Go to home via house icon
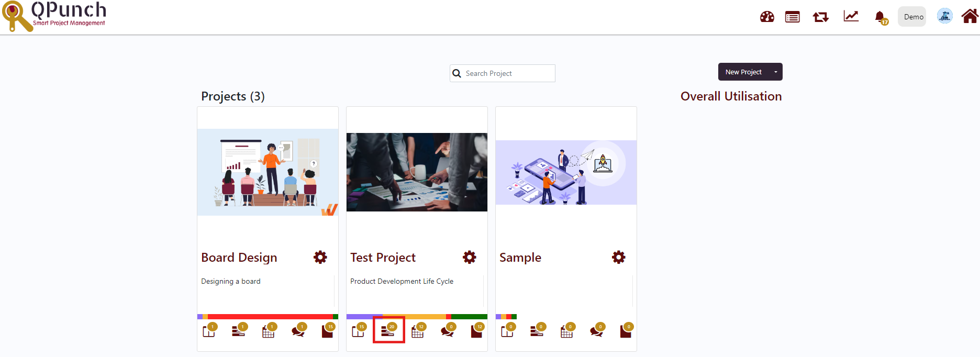The image size is (980, 357). 970,16
